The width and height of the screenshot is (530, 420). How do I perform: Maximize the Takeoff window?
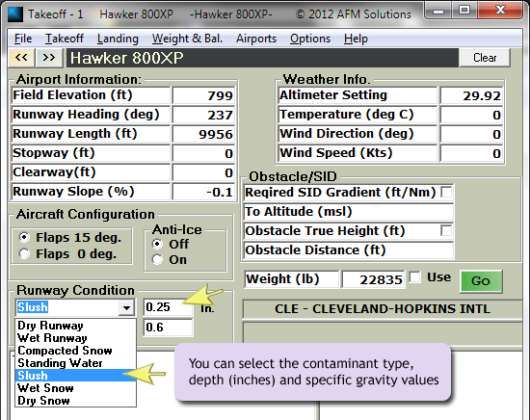click(x=464, y=11)
